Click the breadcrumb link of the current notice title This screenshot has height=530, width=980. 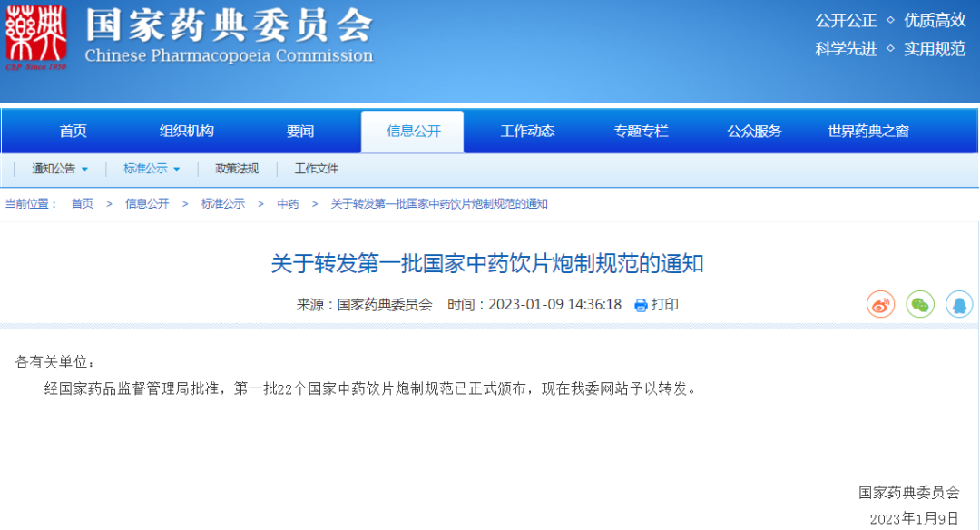[439, 204]
